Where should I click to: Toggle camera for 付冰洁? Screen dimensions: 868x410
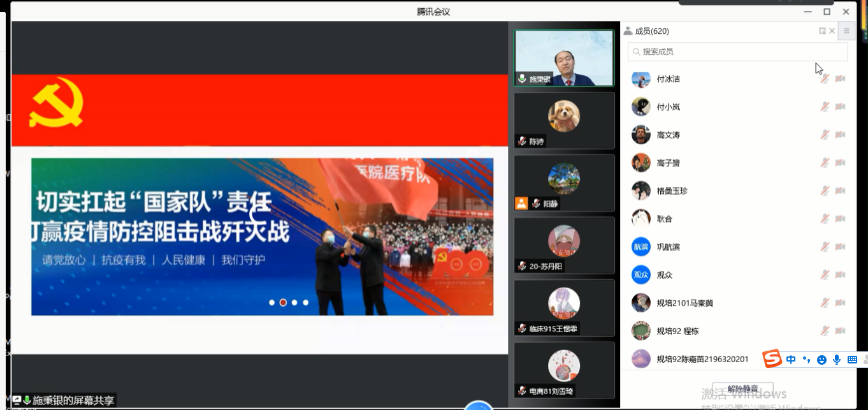(x=840, y=78)
